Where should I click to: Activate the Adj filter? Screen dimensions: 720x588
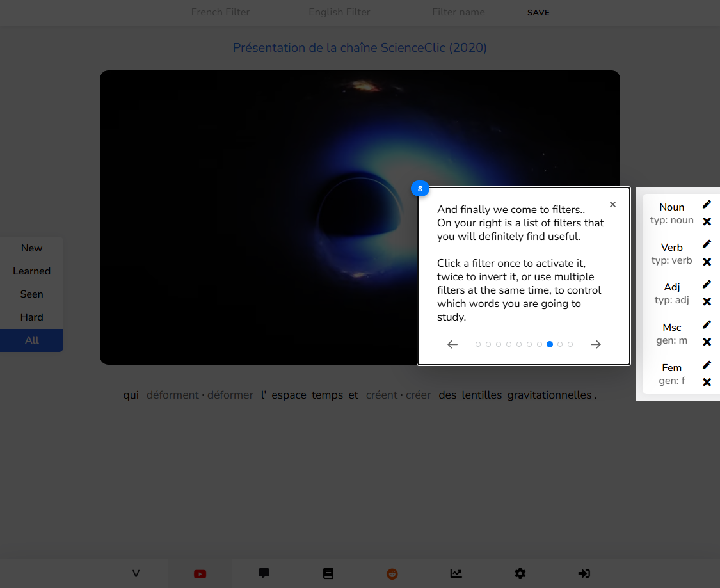click(671, 294)
